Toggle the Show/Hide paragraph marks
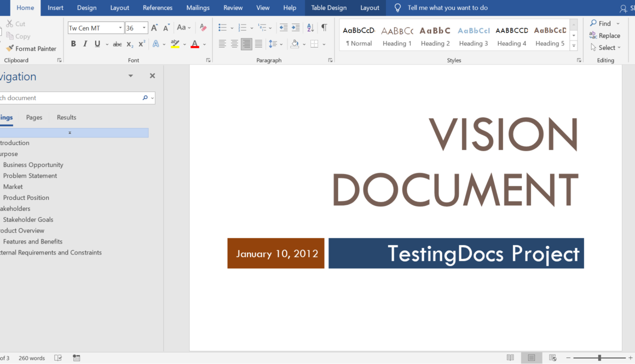635x364 pixels. 325,26
